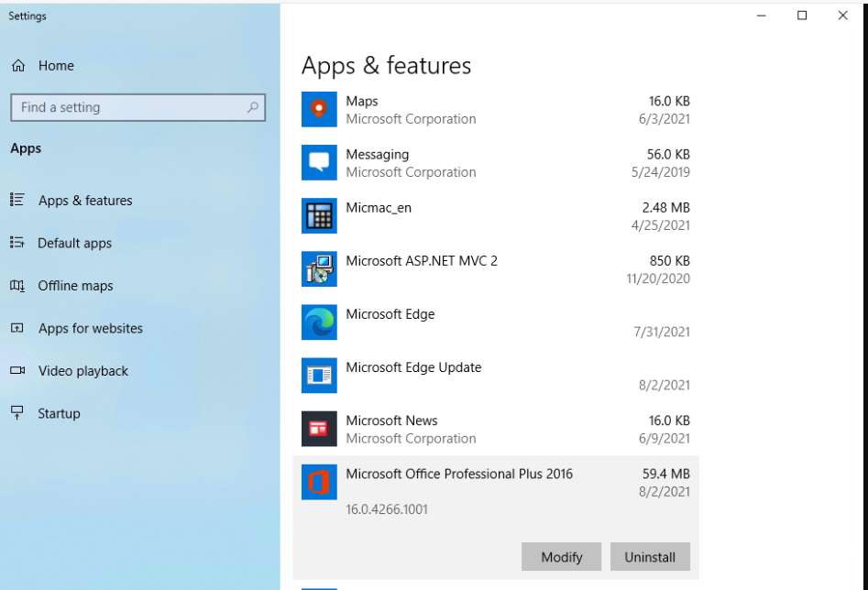Viewport: 868px width, 590px height.
Task: Select the Messaging app name
Action: [x=378, y=155]
